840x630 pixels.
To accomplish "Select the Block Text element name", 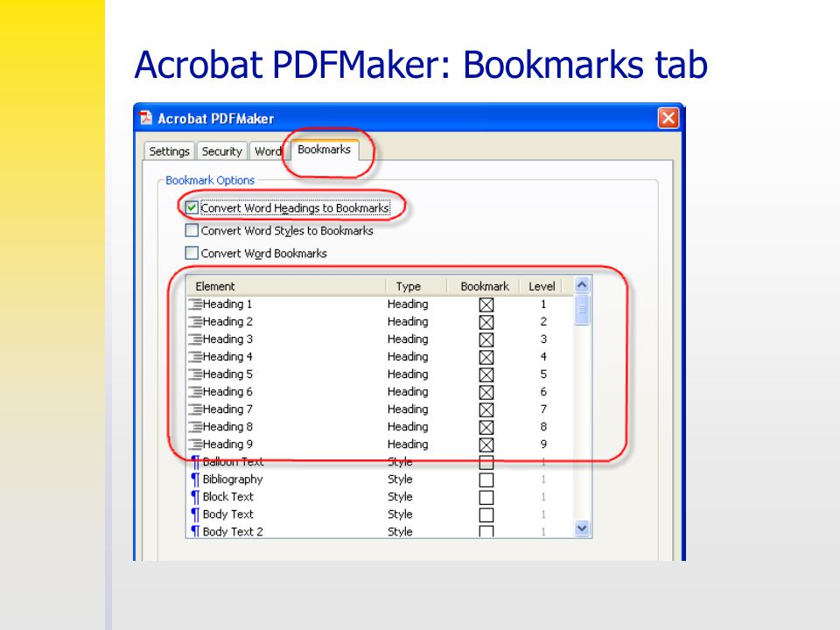I will click(228, 497).
